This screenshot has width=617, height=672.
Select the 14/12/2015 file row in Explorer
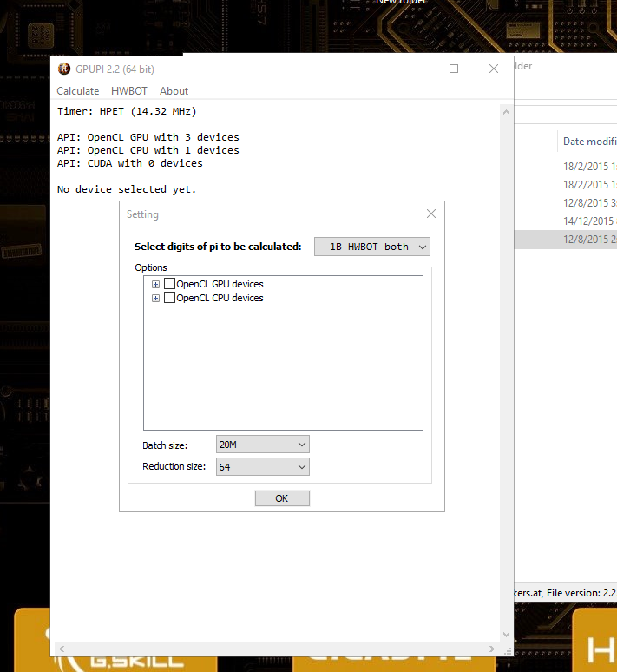coord(566,221)
